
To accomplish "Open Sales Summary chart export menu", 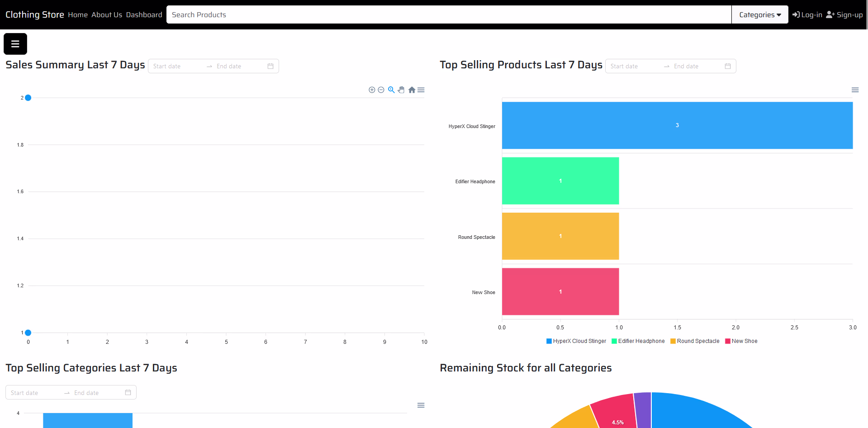I will point(421,90).
